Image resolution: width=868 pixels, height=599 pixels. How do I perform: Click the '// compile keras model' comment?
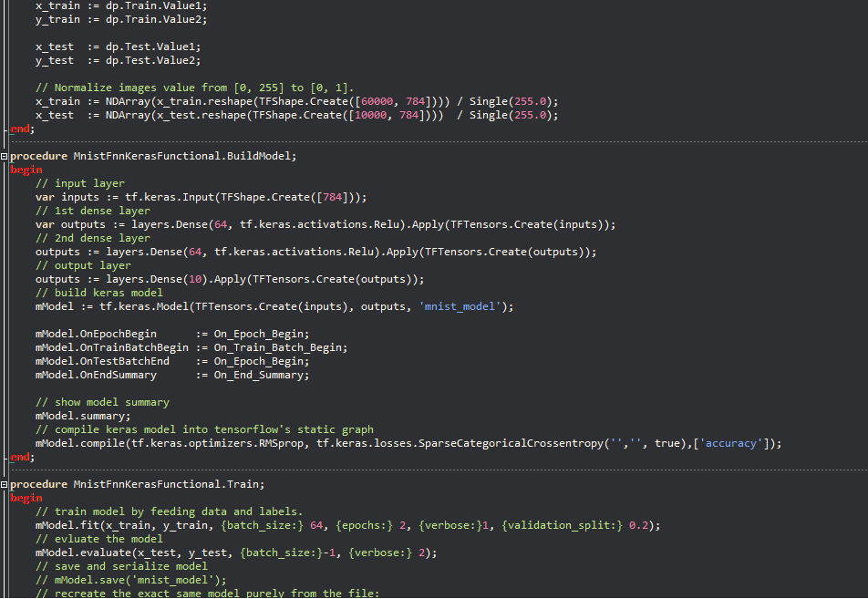click(204, 429)
